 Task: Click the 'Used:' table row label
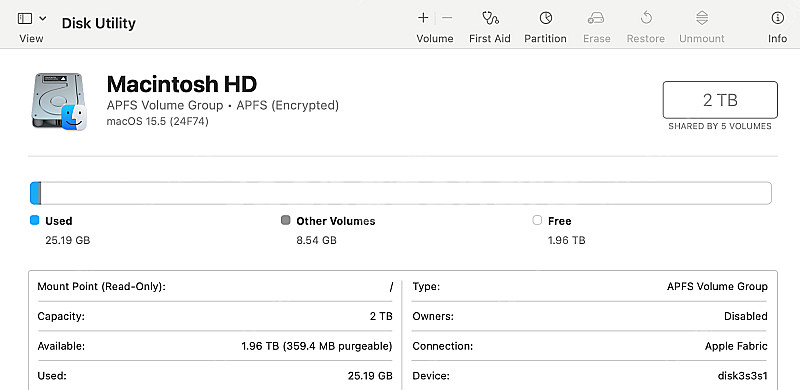(x=52, y=376)
